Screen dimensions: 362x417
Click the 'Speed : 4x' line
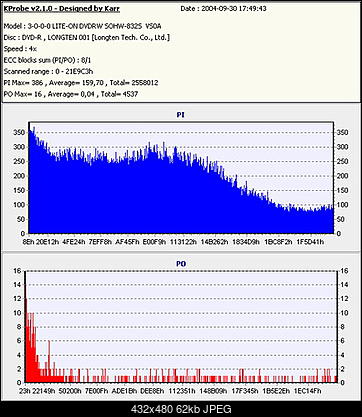20,49
